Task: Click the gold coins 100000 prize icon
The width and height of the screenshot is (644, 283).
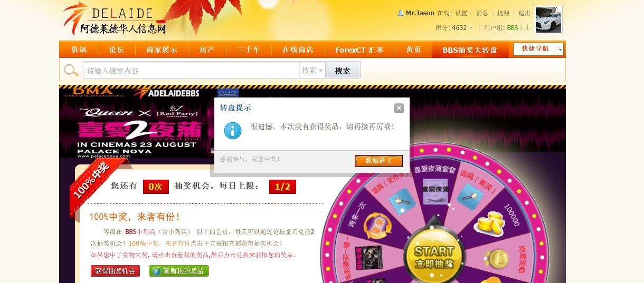Action: coord(490,222)
